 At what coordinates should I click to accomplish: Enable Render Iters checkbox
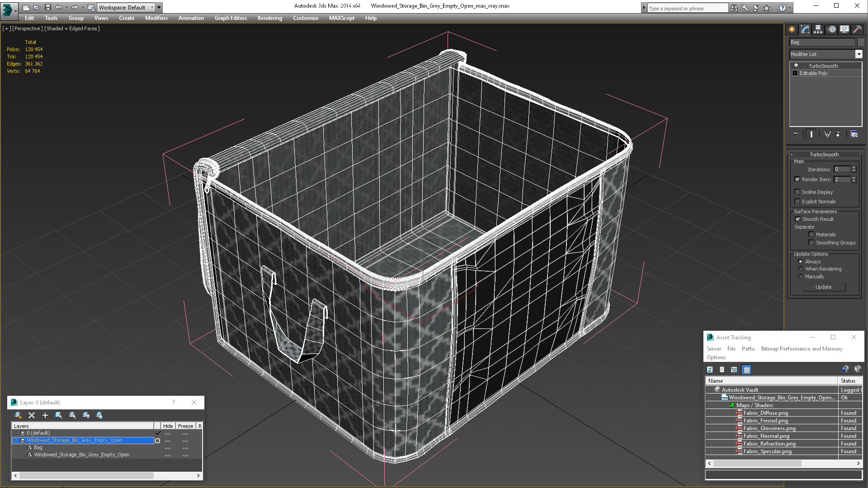click(x=797, y=179)
